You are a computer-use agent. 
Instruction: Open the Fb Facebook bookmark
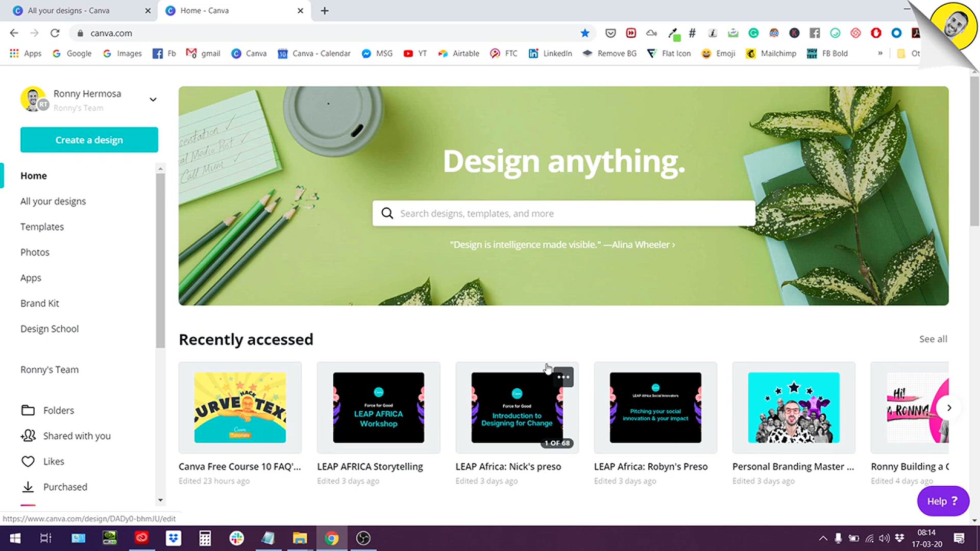(x=164, y=54)
